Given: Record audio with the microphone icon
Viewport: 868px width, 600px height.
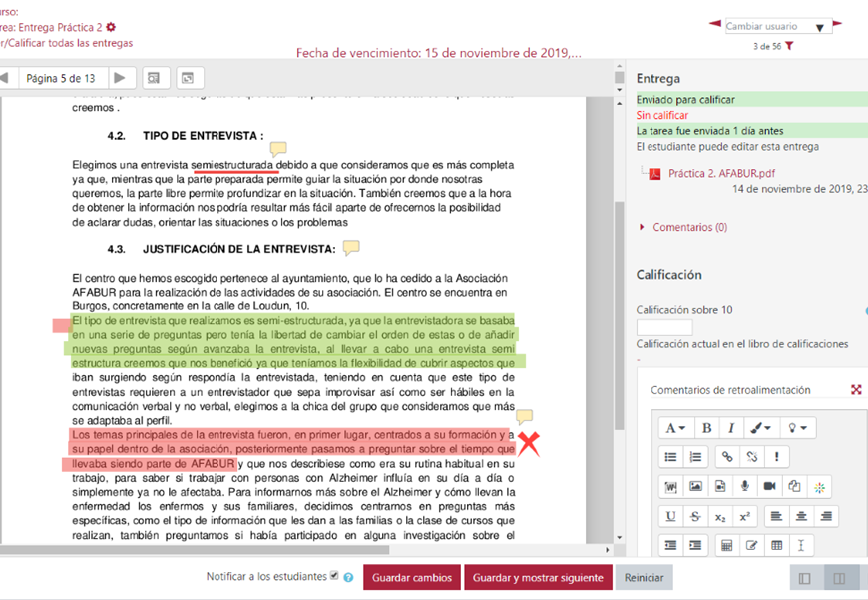Looking at the screenshot, I should 745,487.
